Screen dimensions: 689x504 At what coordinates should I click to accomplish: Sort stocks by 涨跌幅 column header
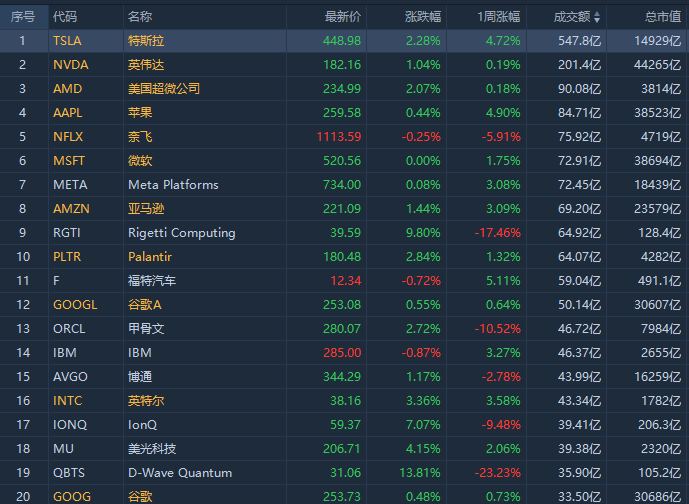point(422,17)
